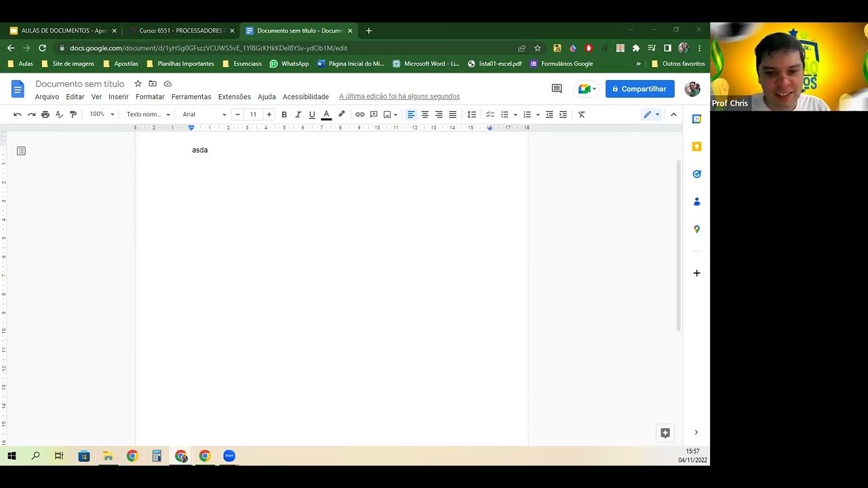
Task: Show the document outline icon
Action: (x=21, y=150)
